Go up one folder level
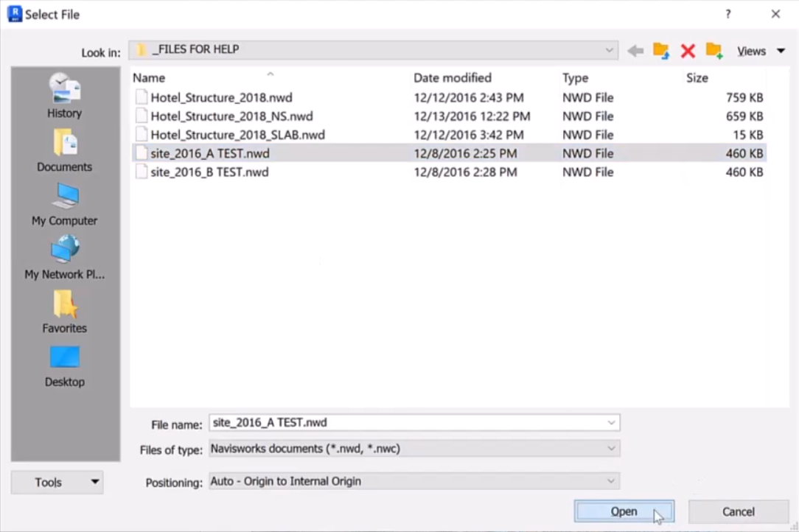Screen dimensions: 799x532 coord(661,51)
